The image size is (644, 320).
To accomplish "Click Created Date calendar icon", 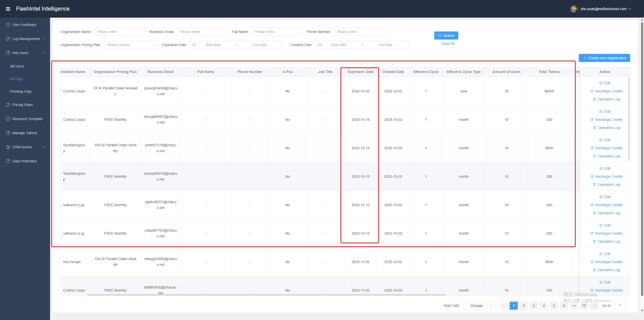I will pos(320,45).
